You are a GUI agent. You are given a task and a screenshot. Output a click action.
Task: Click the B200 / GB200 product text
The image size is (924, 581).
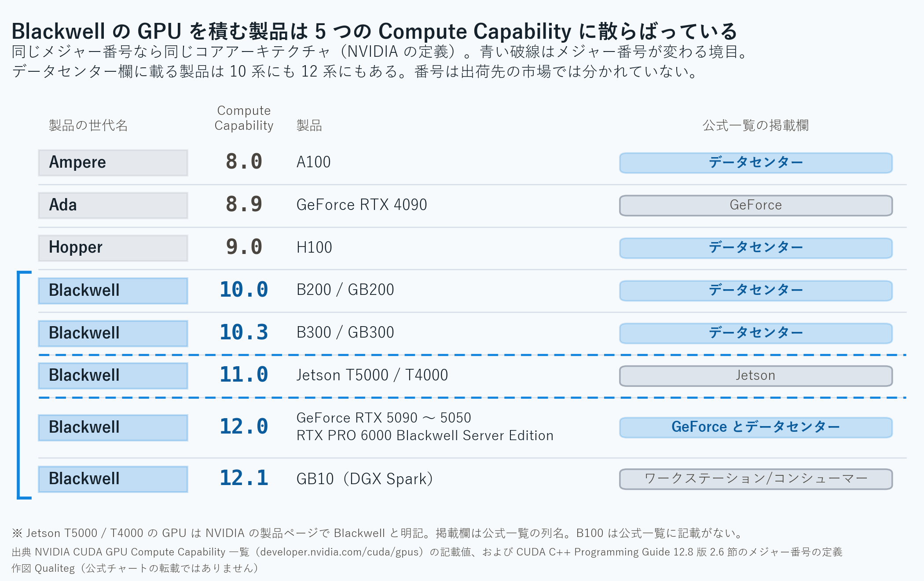tap(345, 290)
